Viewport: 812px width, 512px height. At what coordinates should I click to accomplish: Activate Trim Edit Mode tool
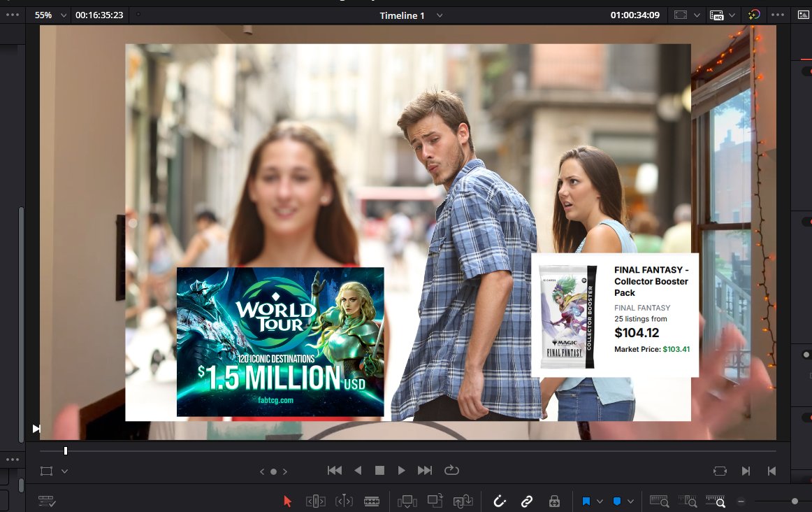click(x=315, y=501)
